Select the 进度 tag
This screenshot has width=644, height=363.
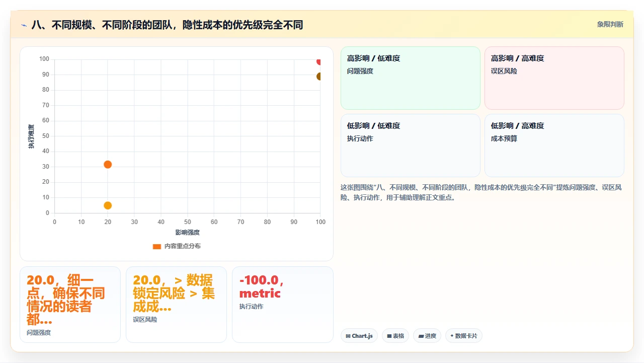tap(427, 336)
